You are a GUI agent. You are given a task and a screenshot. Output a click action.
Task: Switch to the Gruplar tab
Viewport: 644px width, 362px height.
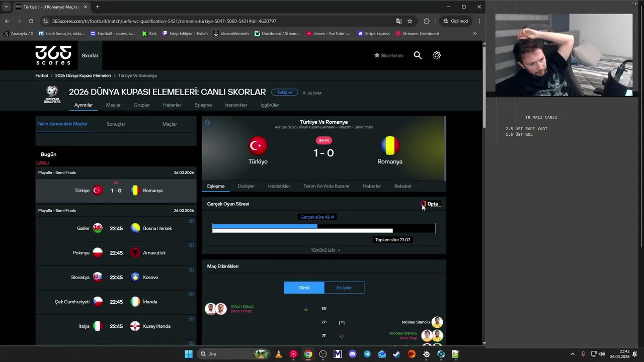point(142,105)
